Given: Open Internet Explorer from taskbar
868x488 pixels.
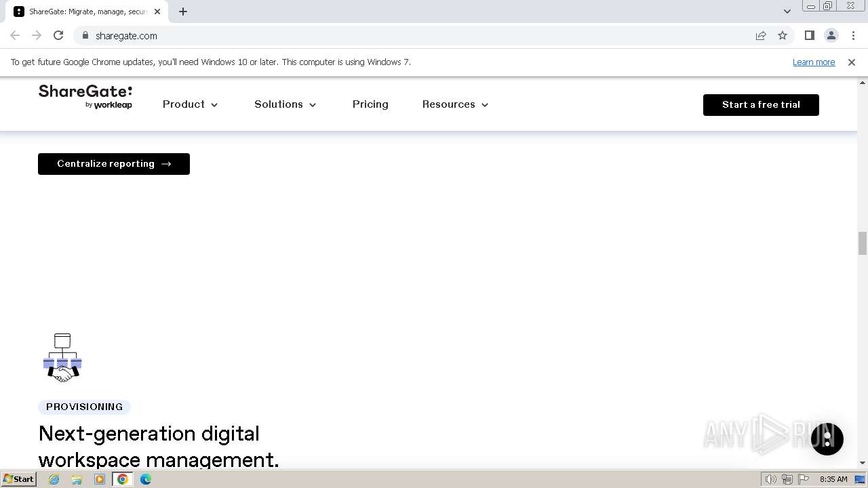Looking at the screenshot, I should (54, 479).
